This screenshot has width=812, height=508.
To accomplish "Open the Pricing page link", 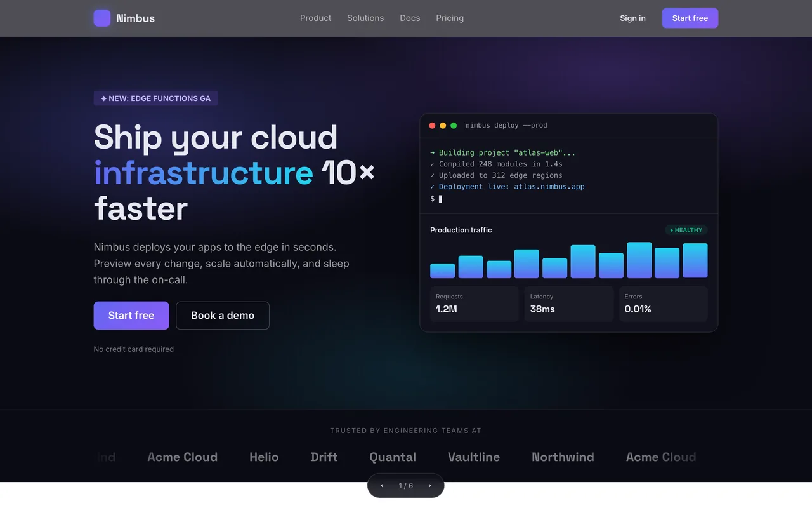I will [450, 18].
